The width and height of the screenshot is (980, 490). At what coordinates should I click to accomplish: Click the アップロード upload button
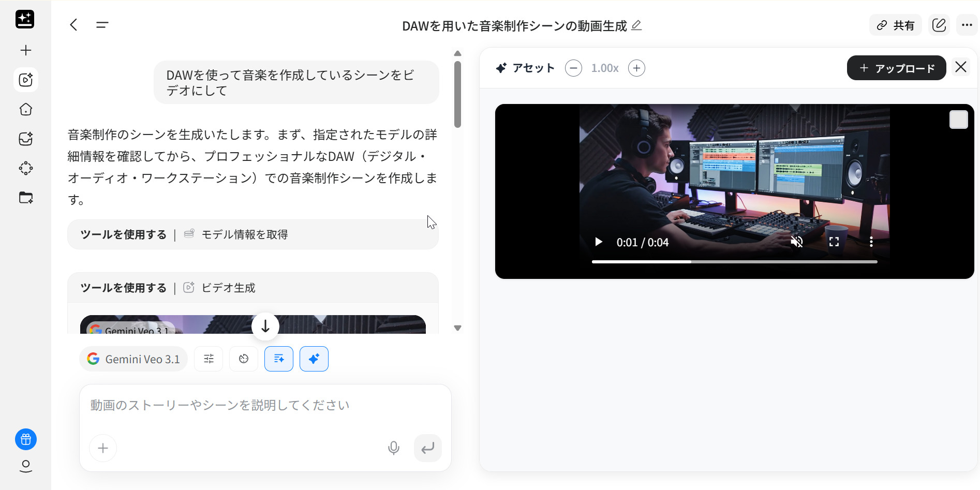tap(896, 68)
